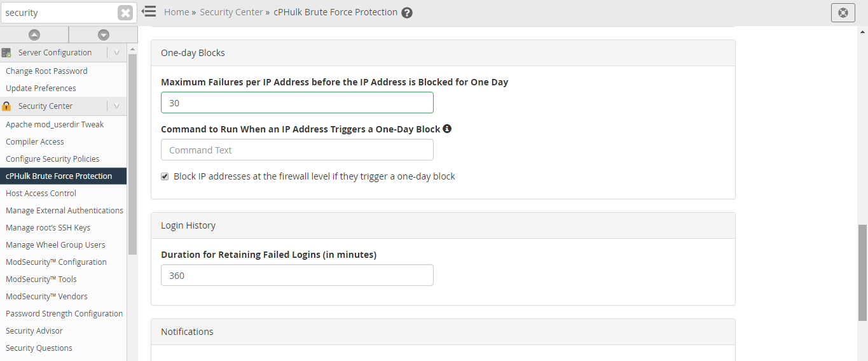868x361 pixels.
Task: Collapse the Server Configuration section chevron
Action: click(116, 53)
